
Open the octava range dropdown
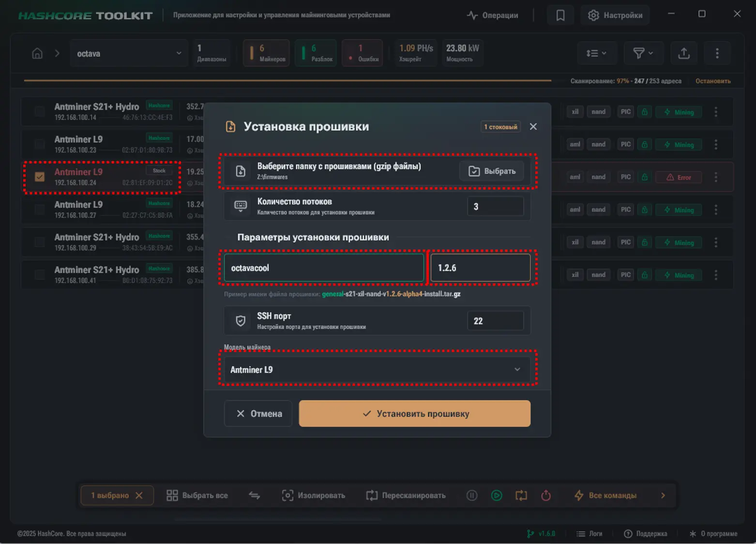click(129, 54)
